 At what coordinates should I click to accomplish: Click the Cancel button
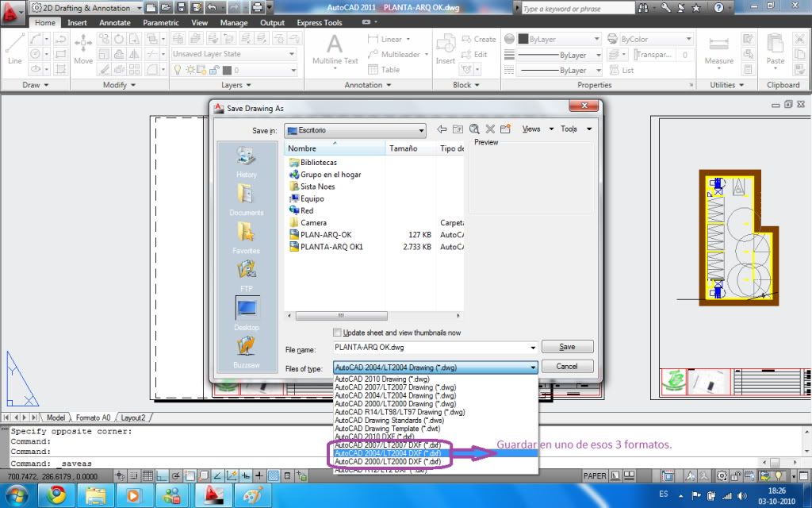(567, 367)
